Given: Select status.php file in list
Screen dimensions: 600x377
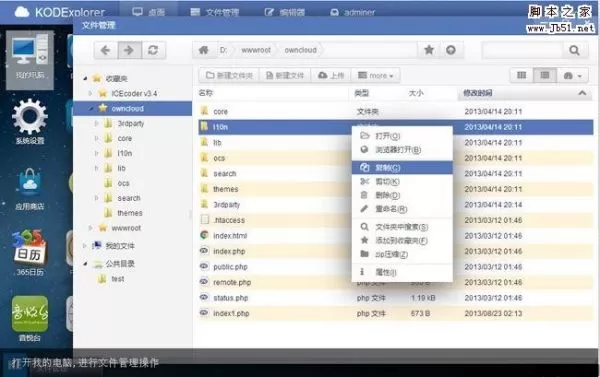Looking at the screenshot, I should coord(396,298).
